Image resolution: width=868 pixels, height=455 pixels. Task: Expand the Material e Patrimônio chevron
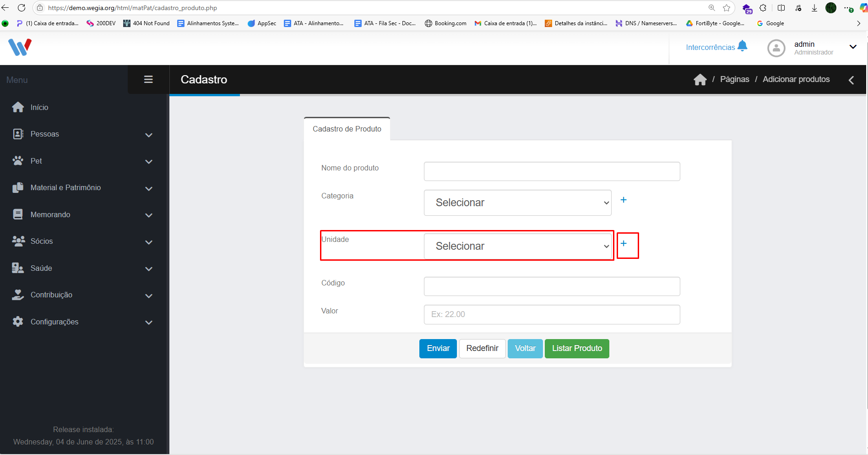(149, 189)
